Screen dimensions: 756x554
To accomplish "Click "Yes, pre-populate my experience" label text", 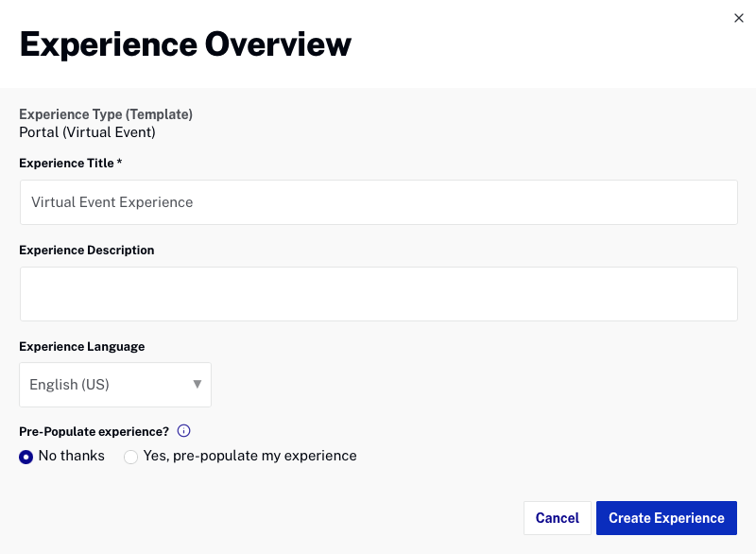I will tap(249, 456).
